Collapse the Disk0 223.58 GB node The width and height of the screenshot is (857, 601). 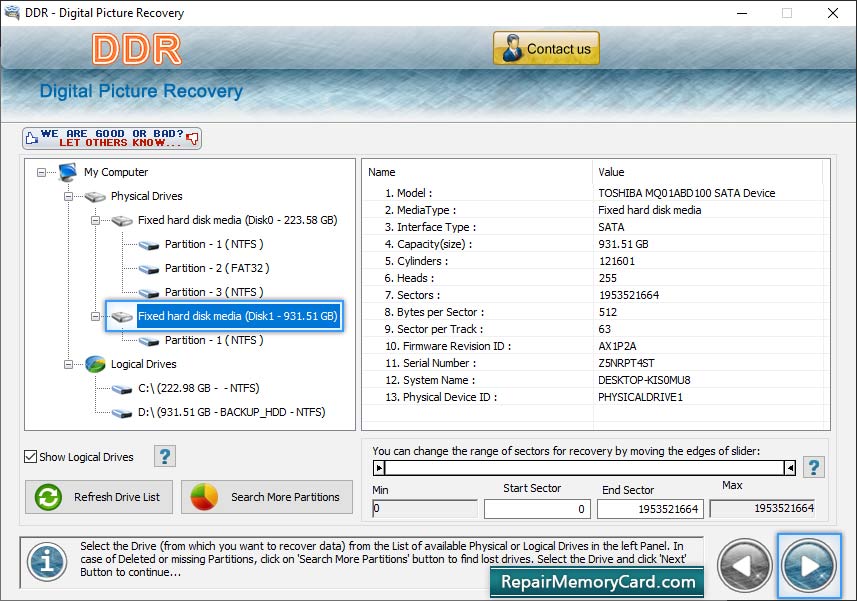point(95,220)
